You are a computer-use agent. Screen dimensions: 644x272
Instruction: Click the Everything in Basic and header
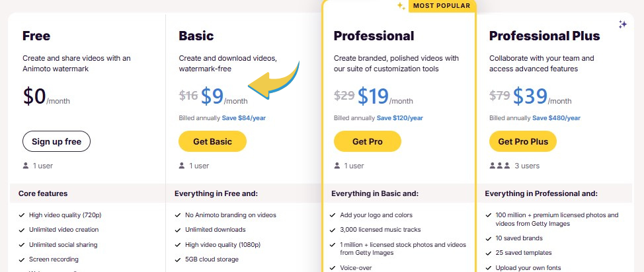click(x=375, y=193)
